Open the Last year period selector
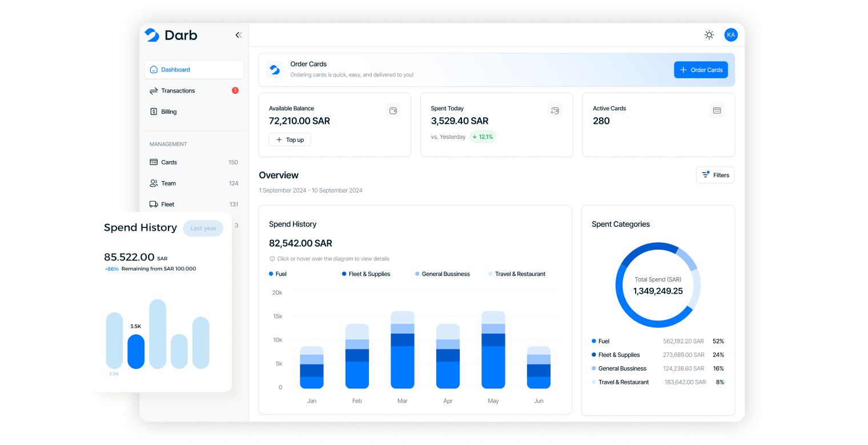 [x=203, y=228]
